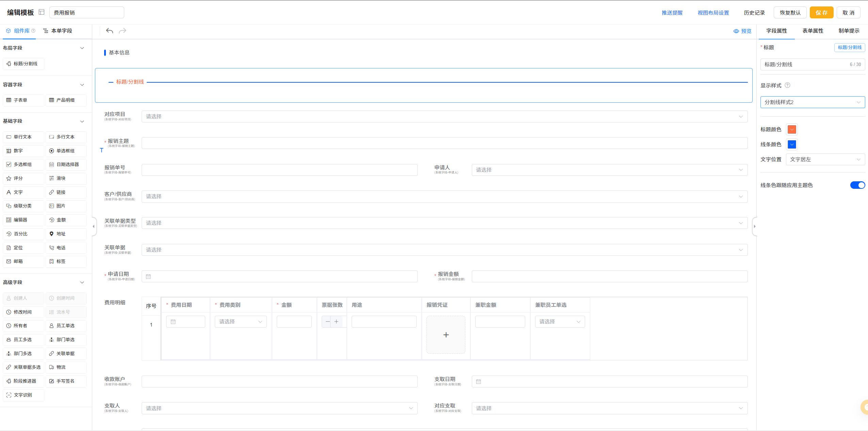This screenshot has width=868, height=431.
Task: Open the 推送提醒 link
Action: click(x=672, y=13)
